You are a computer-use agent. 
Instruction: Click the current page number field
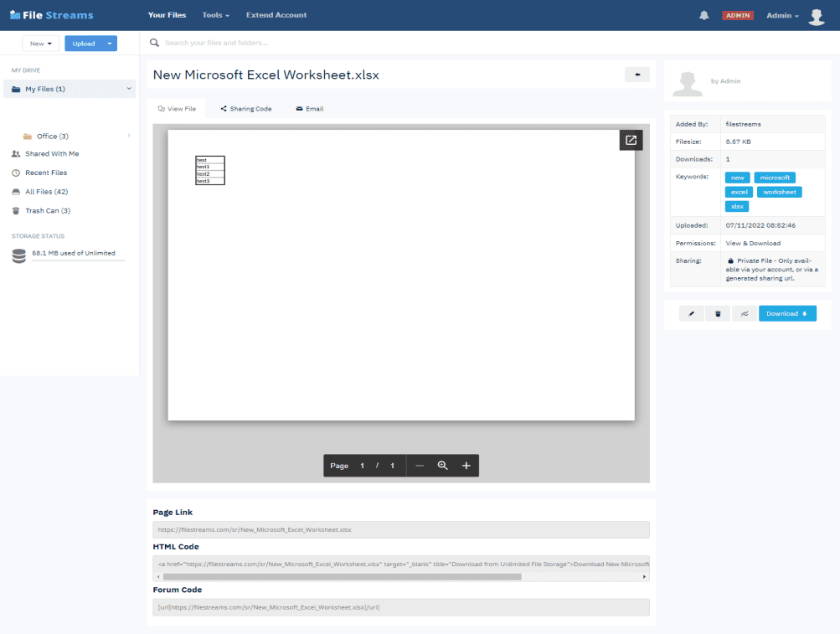click(362, 466)
